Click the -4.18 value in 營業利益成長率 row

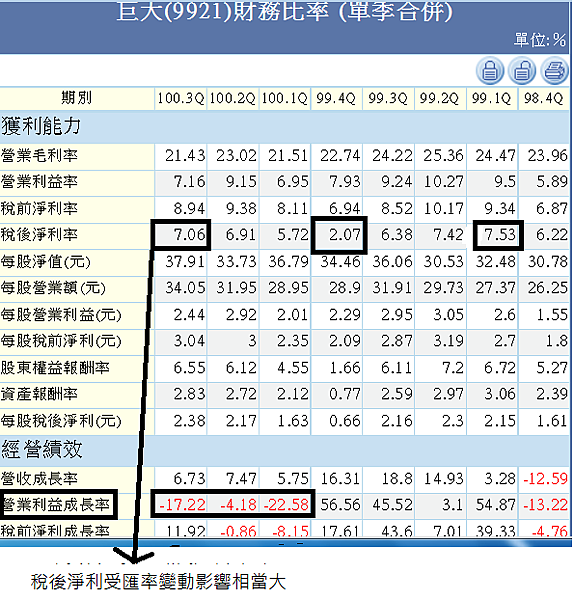tap(238, 505)
